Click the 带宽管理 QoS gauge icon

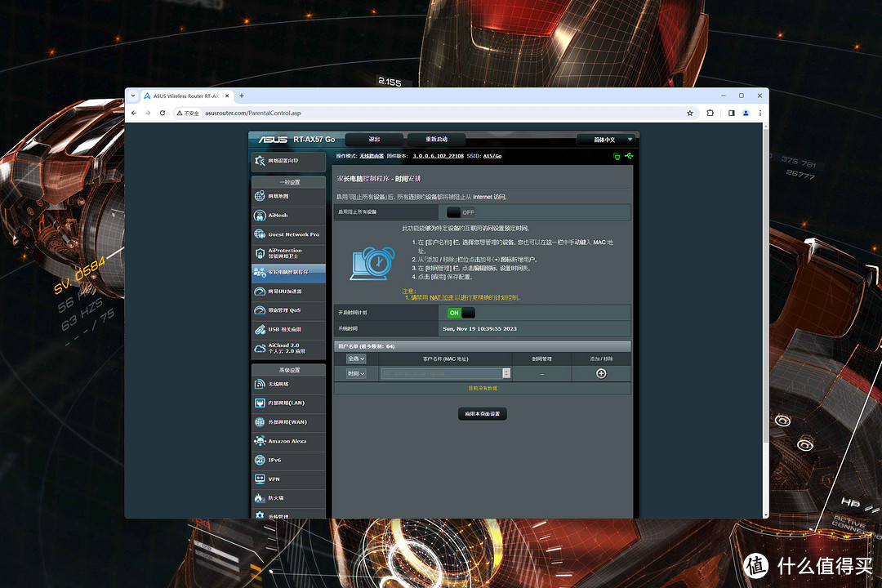point(260,310)
